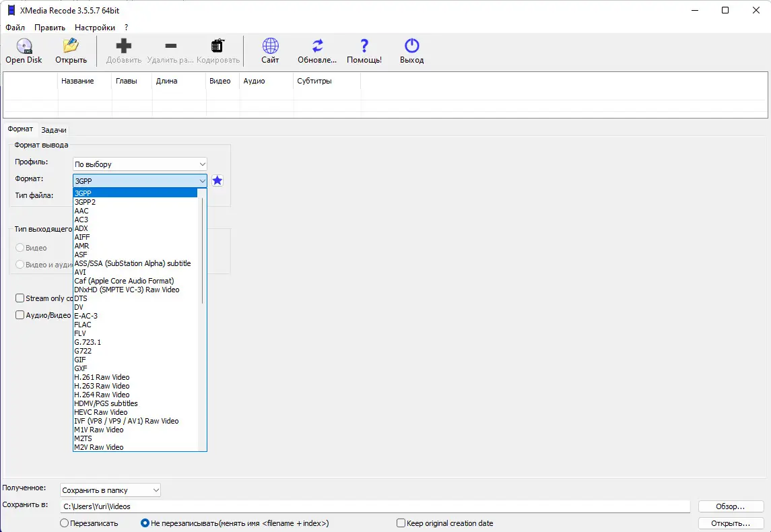This screenshot has height=532, width=771.
Task: Click the bottom Открыть... button
Action: 730,523
